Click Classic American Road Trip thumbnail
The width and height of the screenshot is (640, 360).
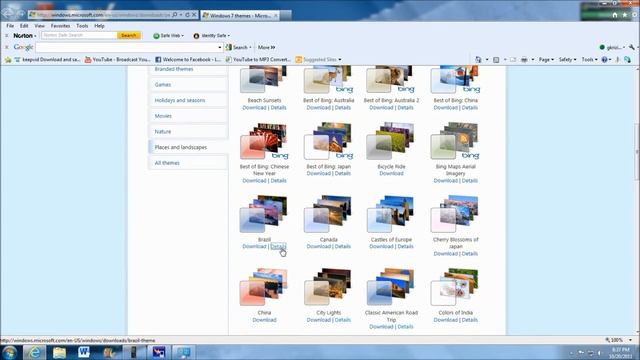tap(391, 287)
